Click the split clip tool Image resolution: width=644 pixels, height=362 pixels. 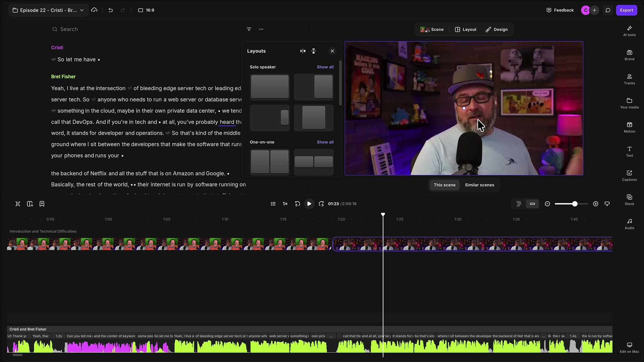tap(18, 204)
